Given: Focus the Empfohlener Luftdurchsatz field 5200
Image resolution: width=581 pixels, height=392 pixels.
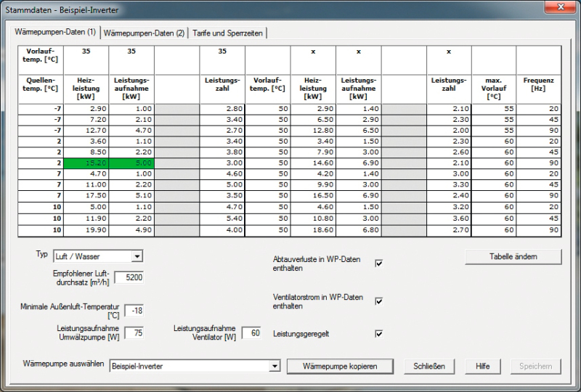Looking at the screenshot, I should click(129, 277).
